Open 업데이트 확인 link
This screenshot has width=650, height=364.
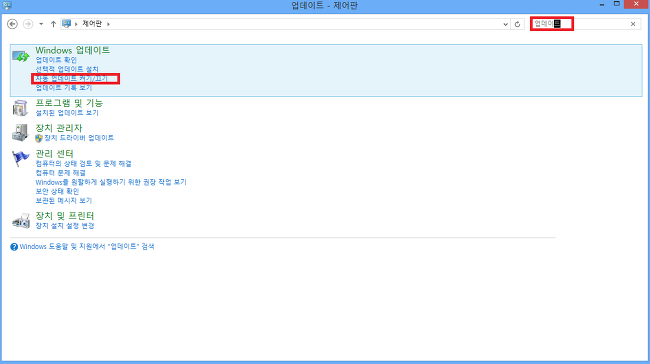(56, 60)
